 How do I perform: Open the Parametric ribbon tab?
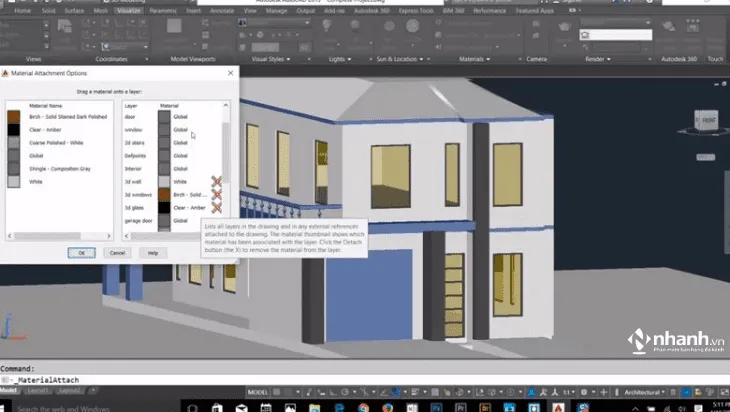(x=163, y=11)
